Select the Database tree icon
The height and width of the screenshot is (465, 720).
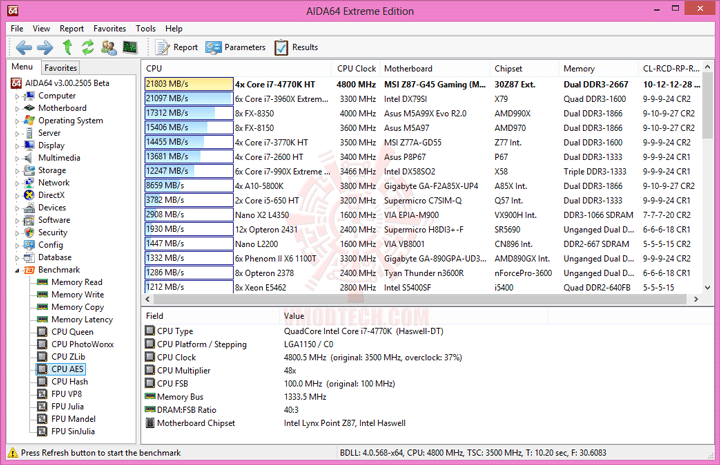coord(29,258)
